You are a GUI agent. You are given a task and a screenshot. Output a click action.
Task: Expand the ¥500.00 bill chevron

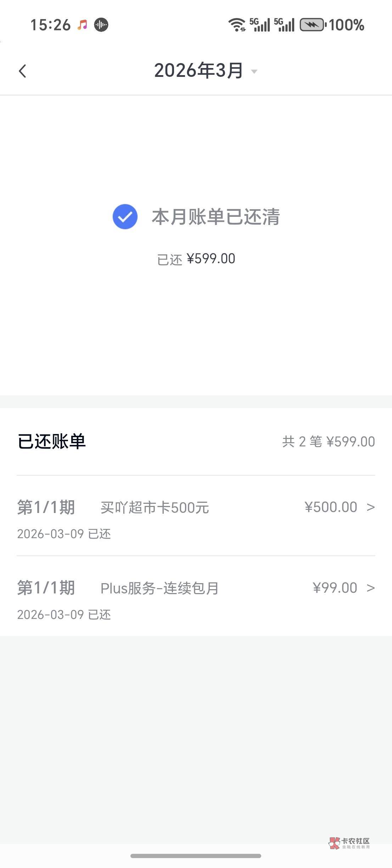tap(371, 507)
